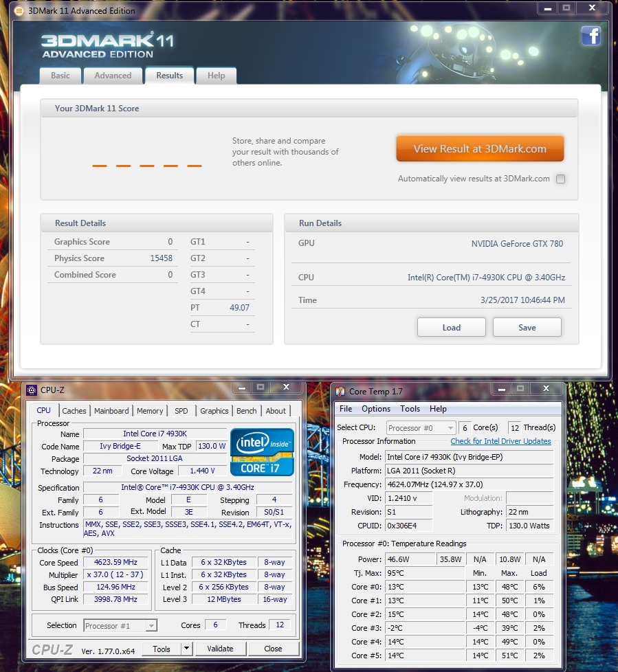Switch to the Basic tab in 3DMark

(60, 76)
